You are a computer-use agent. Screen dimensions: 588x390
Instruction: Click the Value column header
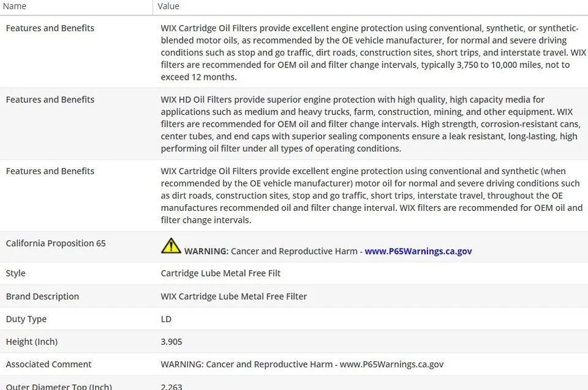168,6
